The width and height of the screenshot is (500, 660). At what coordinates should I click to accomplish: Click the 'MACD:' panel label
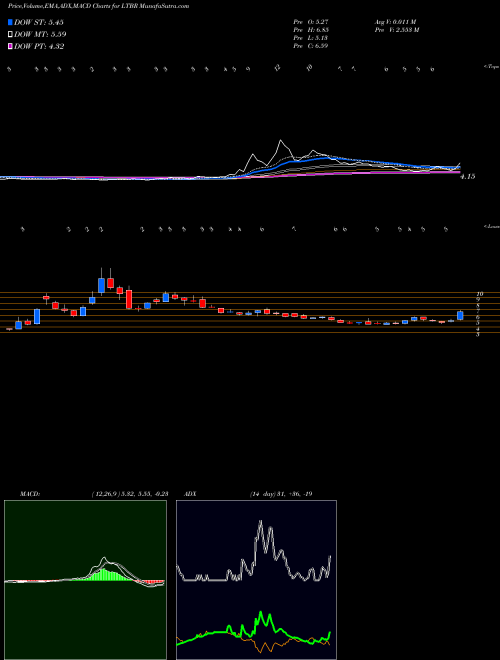click(x=30, y=494)
